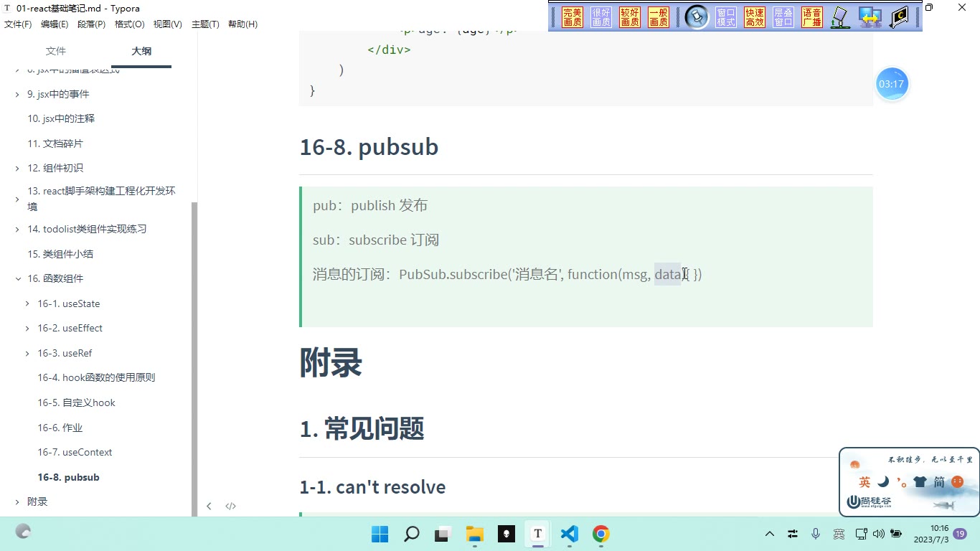The height and width of the screenshot is (551, 980).
Task: Expand the 12. 组件初识 outline item
Action: pyautogui.click(x=18, y=168)
